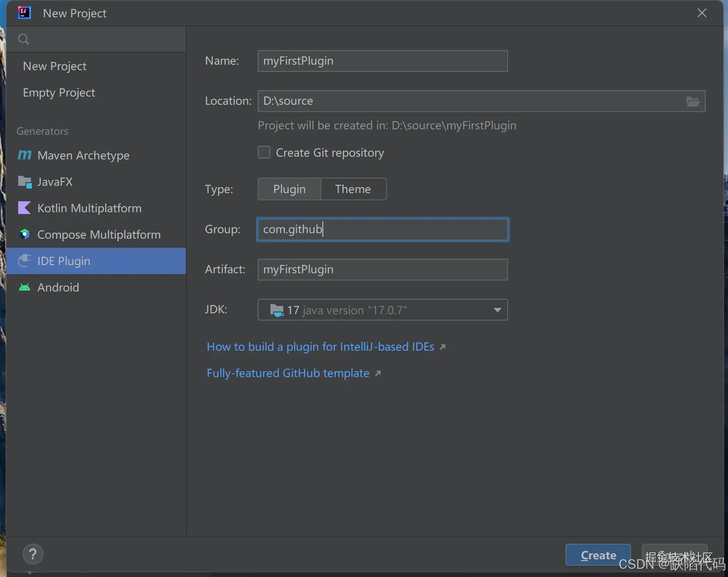728x577 pixels.
Task: Click the Maven Archetype icon
Action: pos(25,155)
